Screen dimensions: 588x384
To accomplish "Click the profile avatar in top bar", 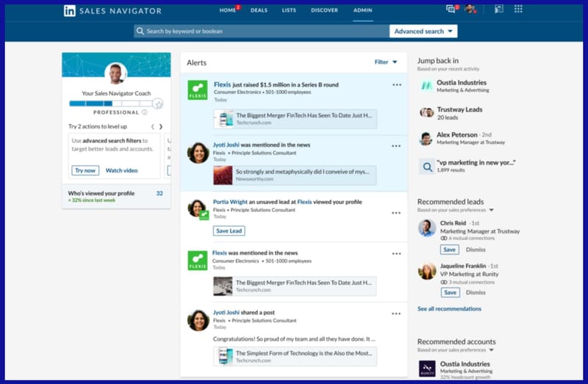I will point(470,10).
